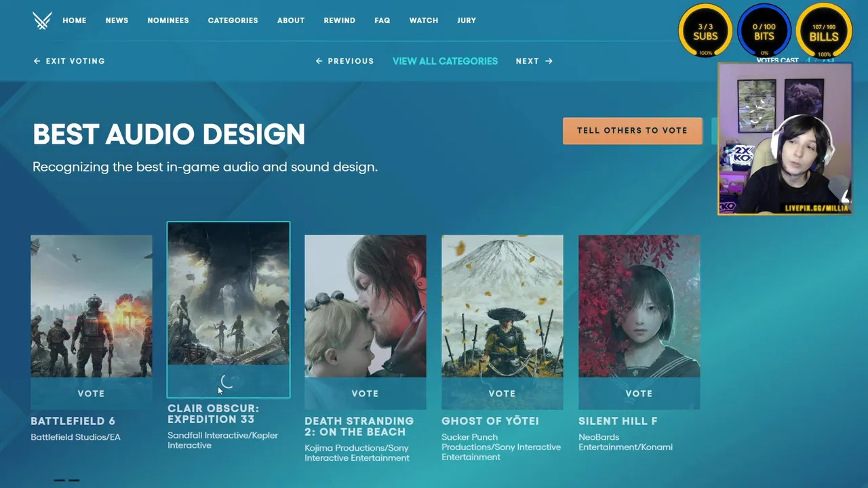Open the Rewind menu item
Screen dimensions: 868x488
[x=339, y=20]
